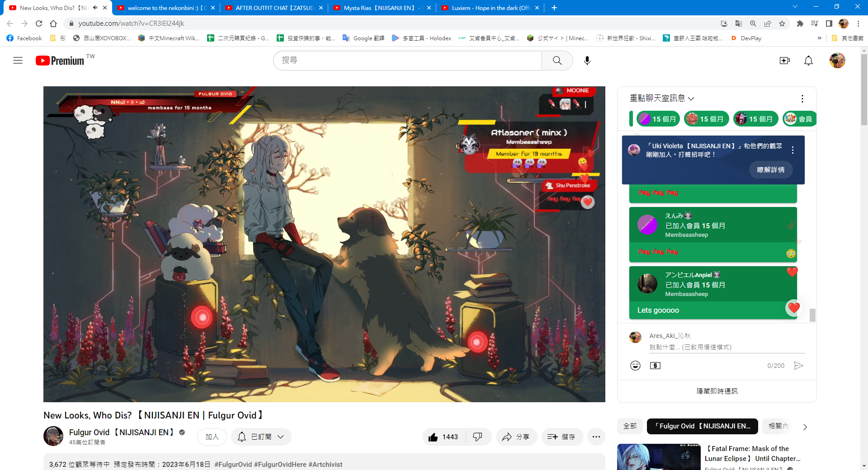Switch to 'welcome to the nekonbini' tab
The width and height of the screenshot is (868, 470).
pyautogui.click(x=166, y=8)
